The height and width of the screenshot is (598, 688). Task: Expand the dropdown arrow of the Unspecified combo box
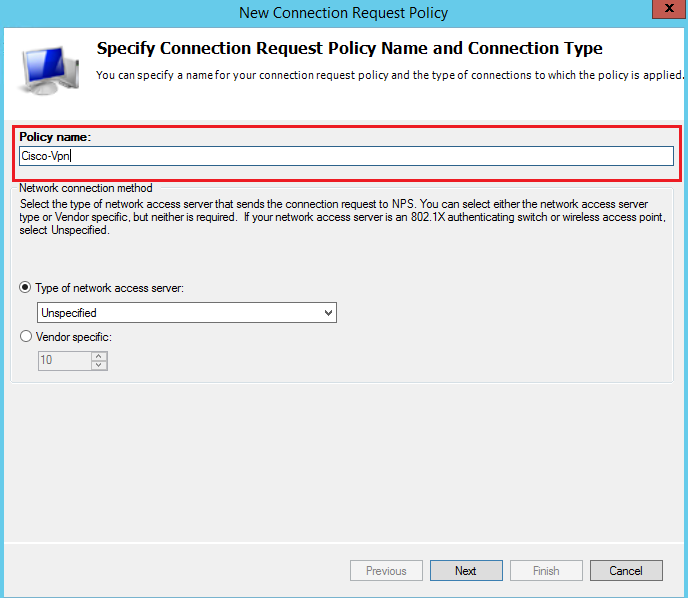coord(327,313)
